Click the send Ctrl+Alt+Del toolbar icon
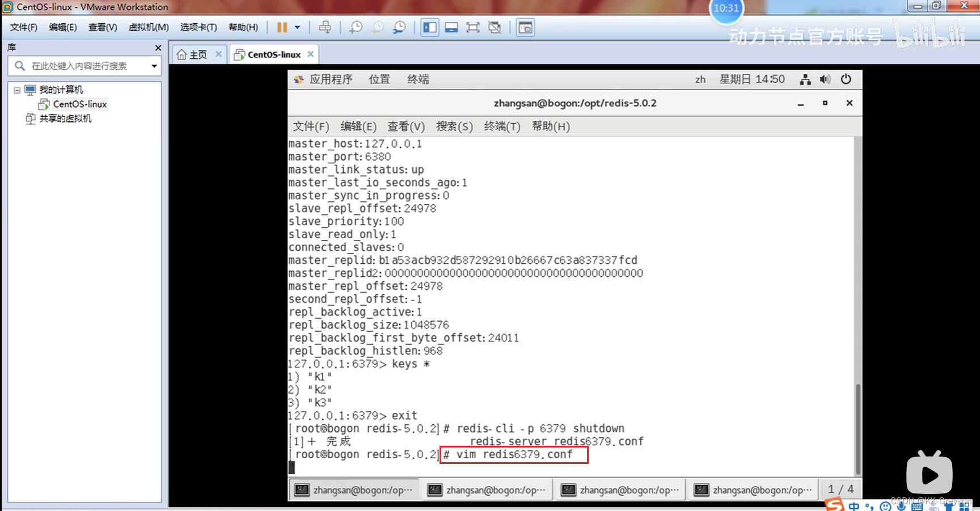The height and width of the screenshot is (511, 980). point(325,27)
